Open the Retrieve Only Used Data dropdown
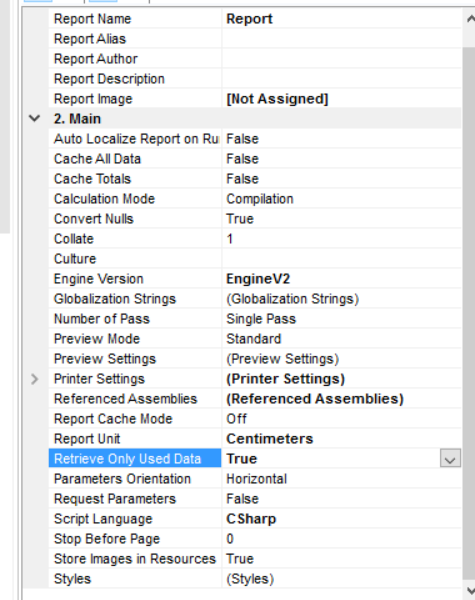475x600 pixels. coord(450,458)
